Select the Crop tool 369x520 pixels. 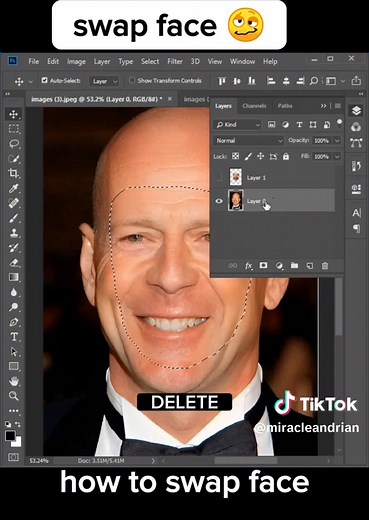pyautogui.click(x=14, y=173)
